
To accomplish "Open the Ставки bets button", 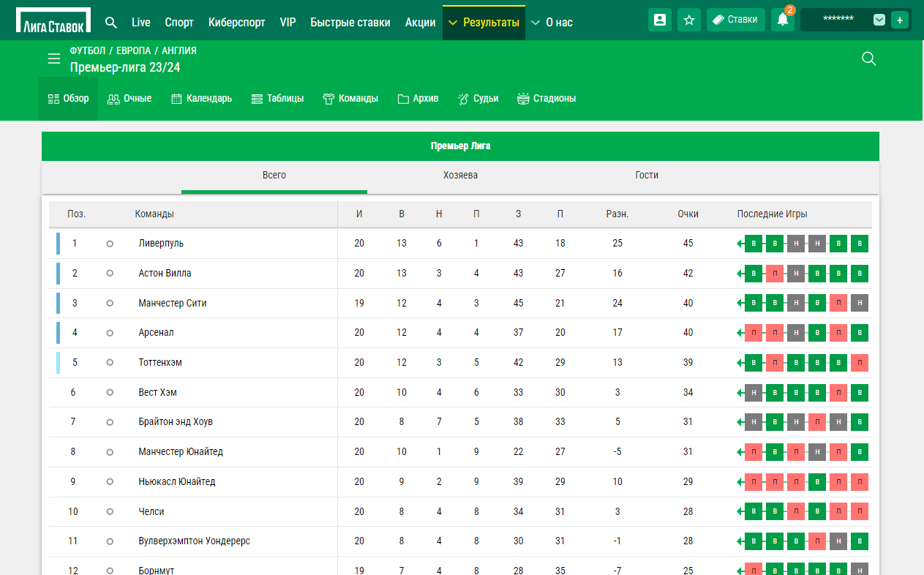I will tap(736, 20).
